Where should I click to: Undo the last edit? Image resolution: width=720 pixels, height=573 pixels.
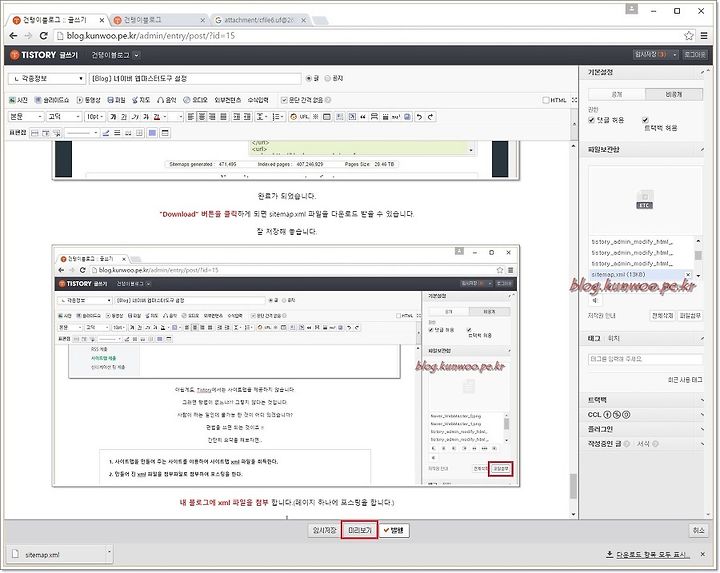pyautogui.click(x=419, y=117)
